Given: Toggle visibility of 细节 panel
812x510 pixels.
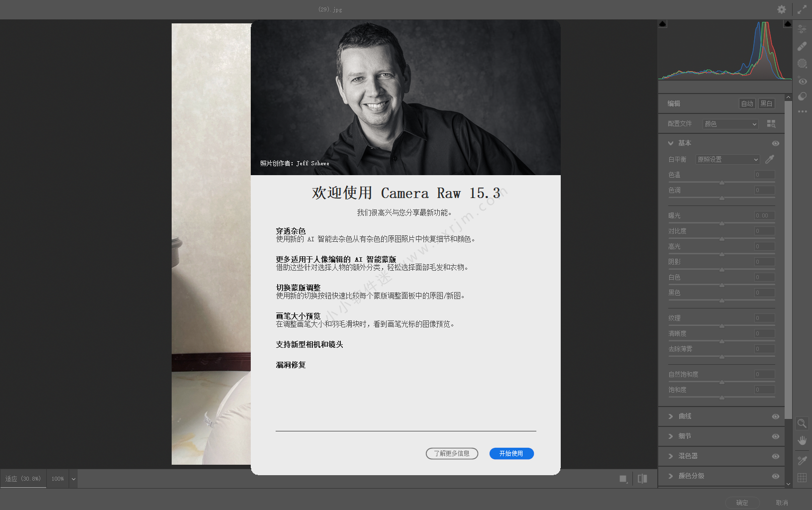Looking at the screenshot, I should (x=775, y=436).
